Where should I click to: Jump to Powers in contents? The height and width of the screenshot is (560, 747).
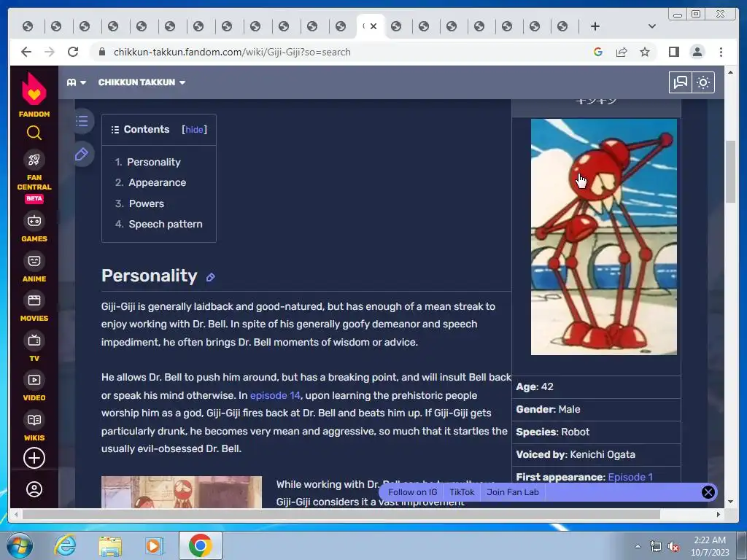coord(146,203)
